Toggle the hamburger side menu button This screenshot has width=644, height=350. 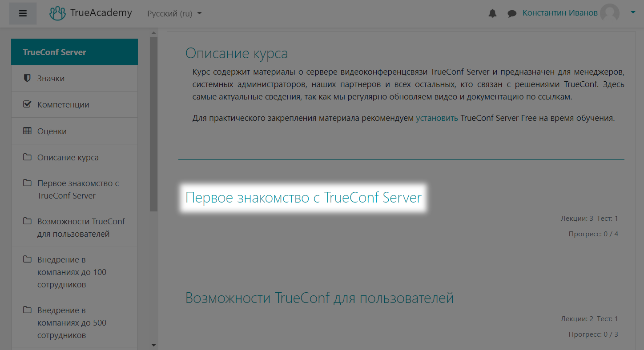pos(23,13)
